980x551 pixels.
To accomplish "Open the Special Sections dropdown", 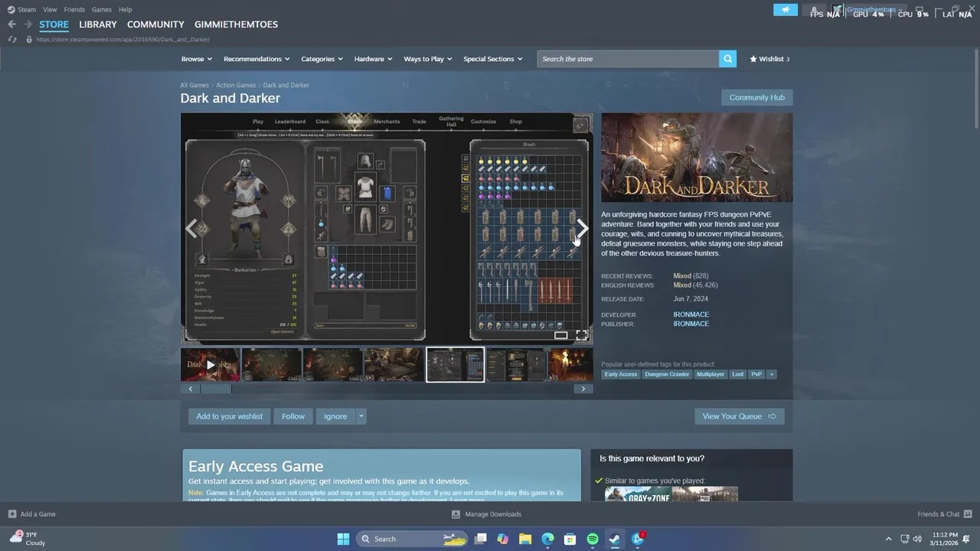I will click(x=493, y=59).
